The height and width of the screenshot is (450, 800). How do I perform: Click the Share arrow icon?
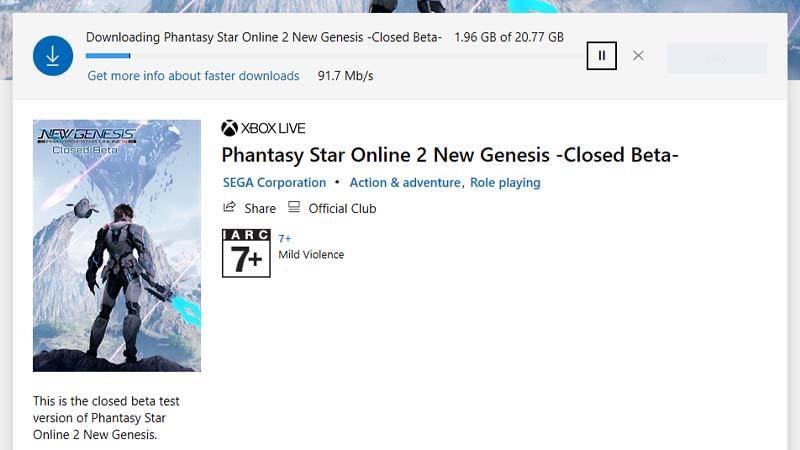coord(230,208)
